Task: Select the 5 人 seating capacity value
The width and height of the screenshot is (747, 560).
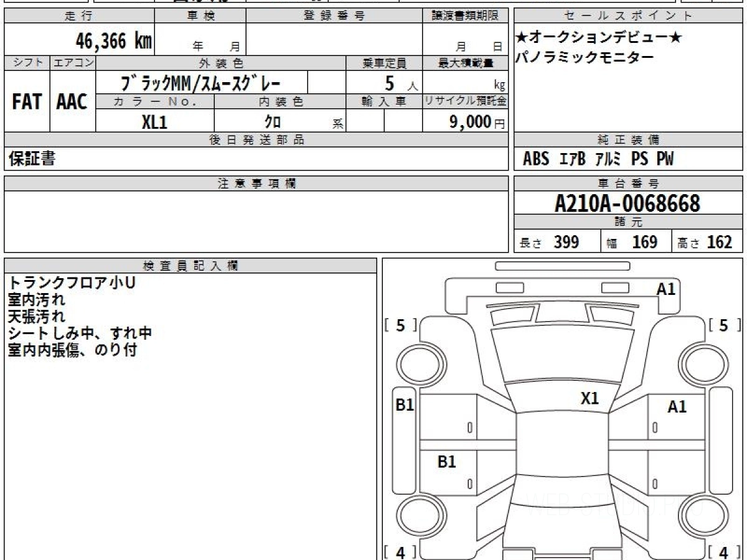Action: point(401,83)
